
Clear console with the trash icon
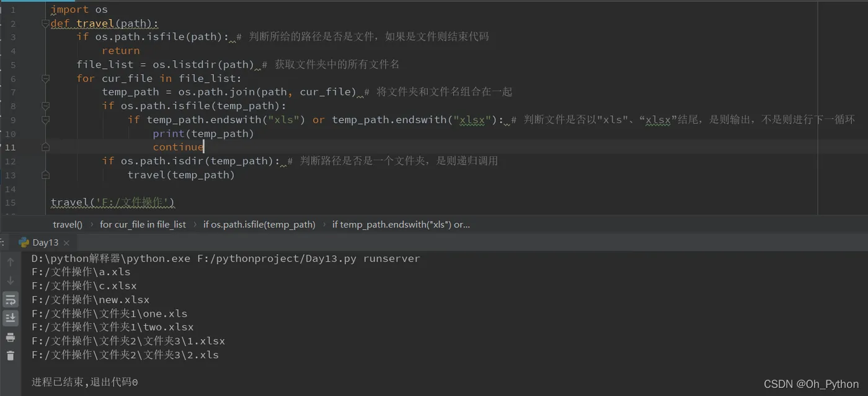(x=11, y=356)
